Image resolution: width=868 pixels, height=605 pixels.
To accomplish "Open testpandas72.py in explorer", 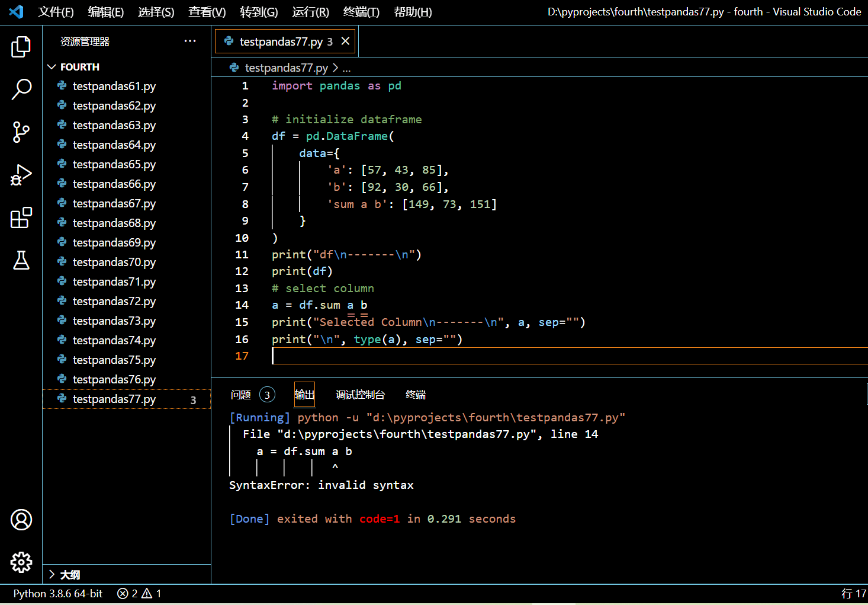I will (127, 301).
